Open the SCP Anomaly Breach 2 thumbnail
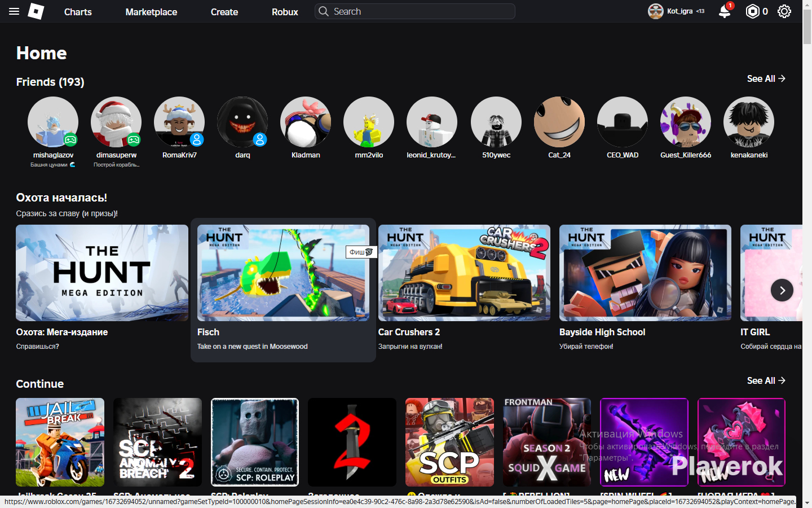This screenshot has height=508, width=812. click(157, 442)
